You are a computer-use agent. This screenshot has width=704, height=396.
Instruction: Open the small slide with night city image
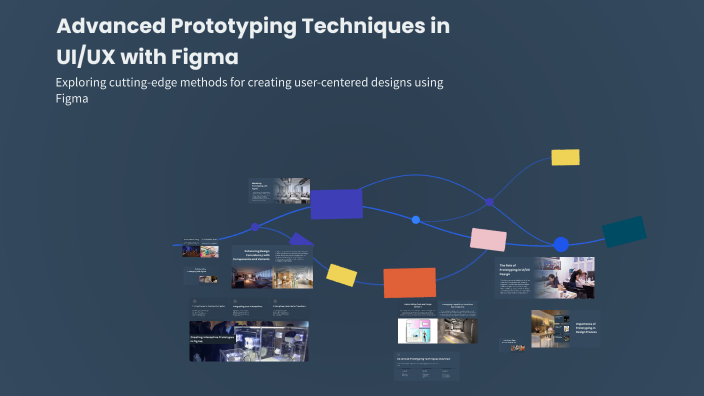pyautogui.click(x=191, y=248)
